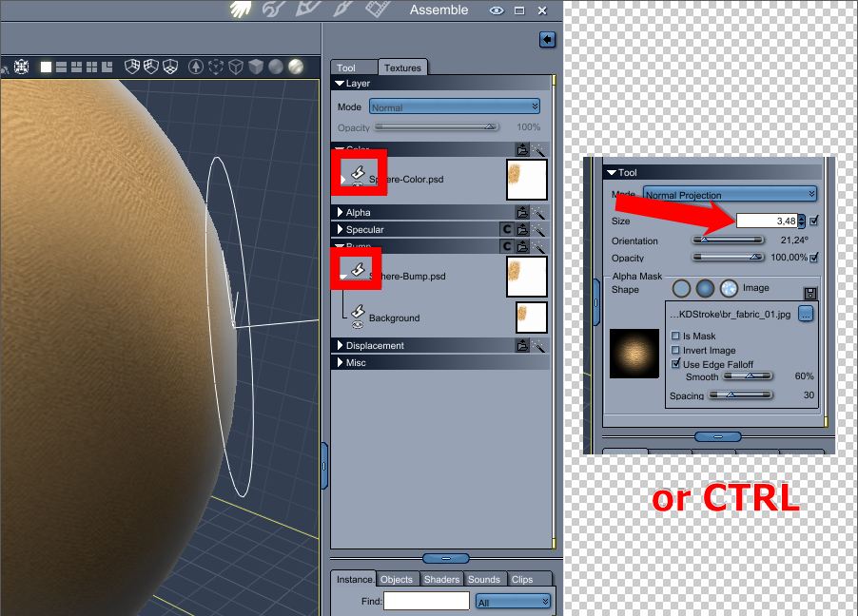Click the circled up-arrow viewport icon
This screenshot has height=616, width=858.
[x=195, y=67]
